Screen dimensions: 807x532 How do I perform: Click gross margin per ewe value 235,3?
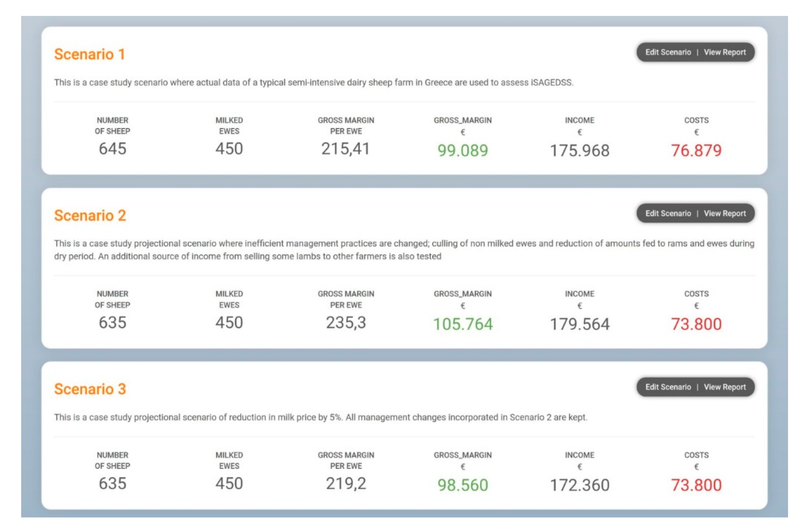coord(346,323)
